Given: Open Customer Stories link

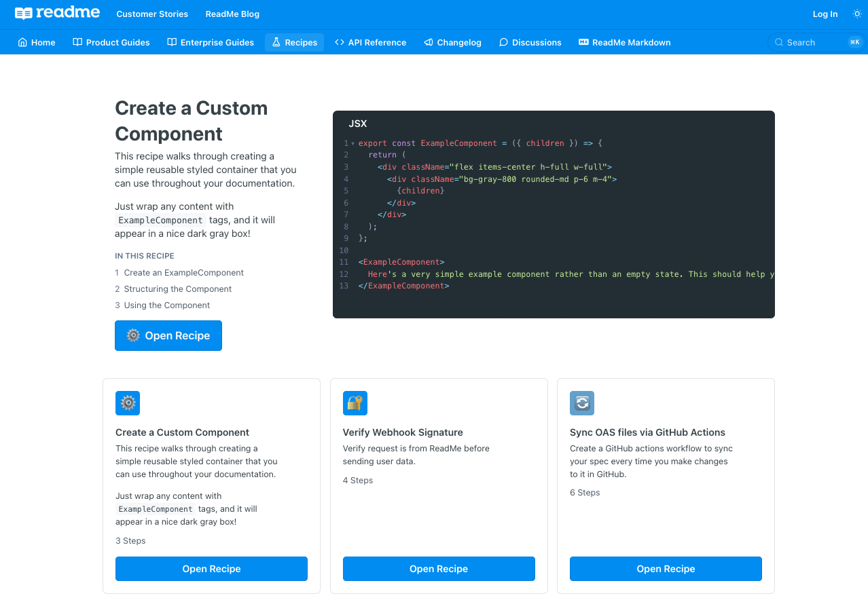Looking at the screenshot, I should (x=152, y=14).
